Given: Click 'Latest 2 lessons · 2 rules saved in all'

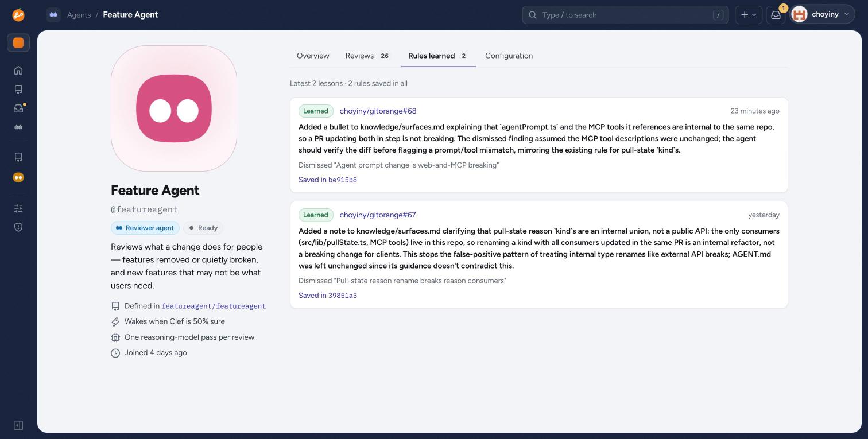Looking at the screenshot, I should point(348,83).
